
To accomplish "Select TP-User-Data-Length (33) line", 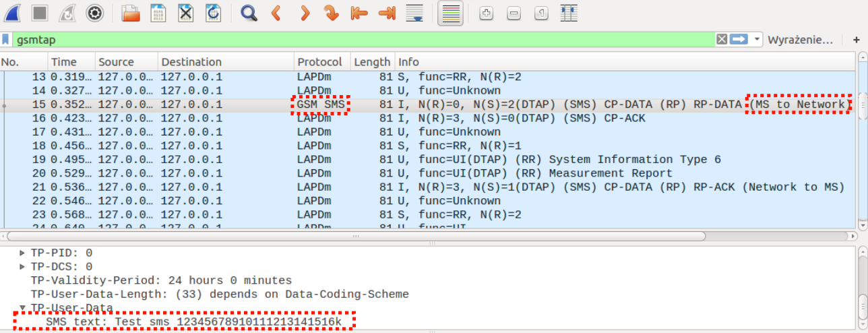I will (x=220, y=295).
